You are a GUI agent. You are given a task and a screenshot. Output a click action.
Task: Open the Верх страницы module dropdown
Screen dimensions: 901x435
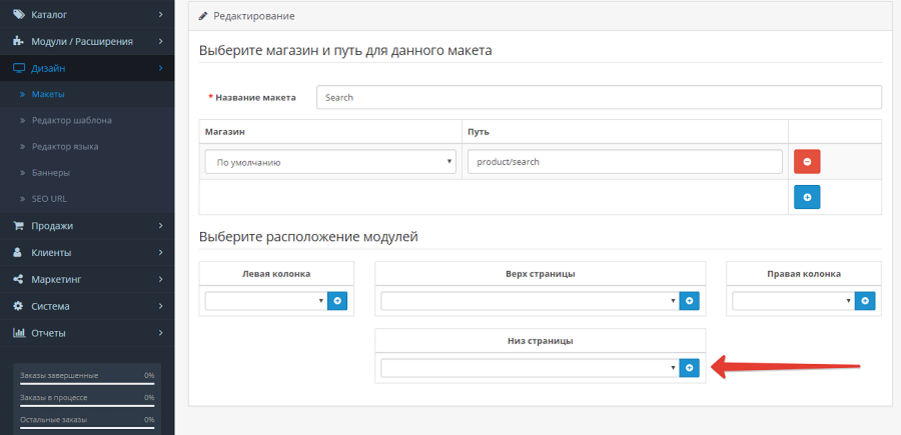coord(530,301)
